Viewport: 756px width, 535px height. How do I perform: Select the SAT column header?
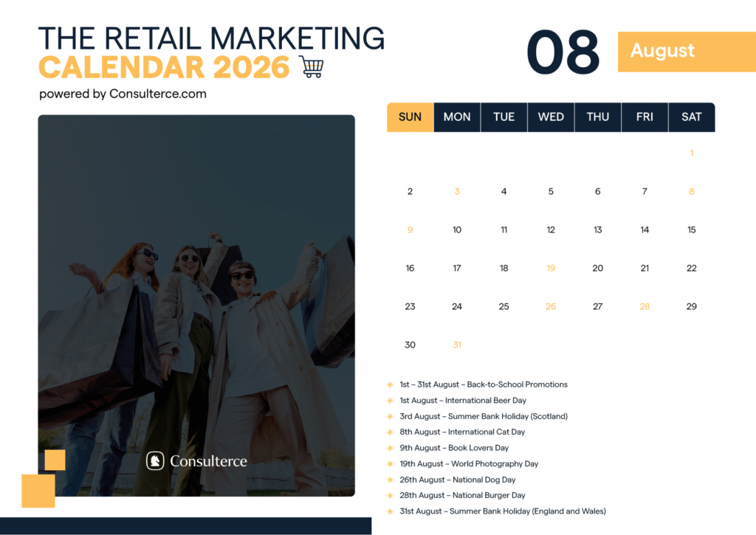click(691, 117)
